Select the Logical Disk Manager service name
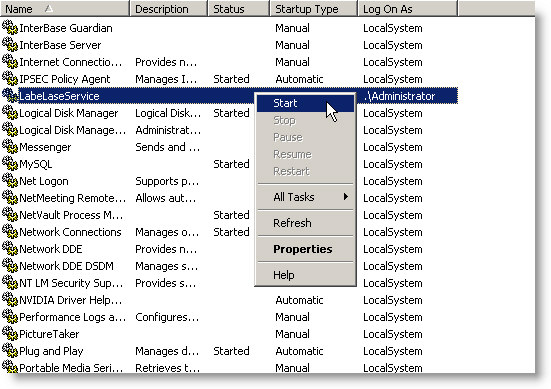 [69, 113]
